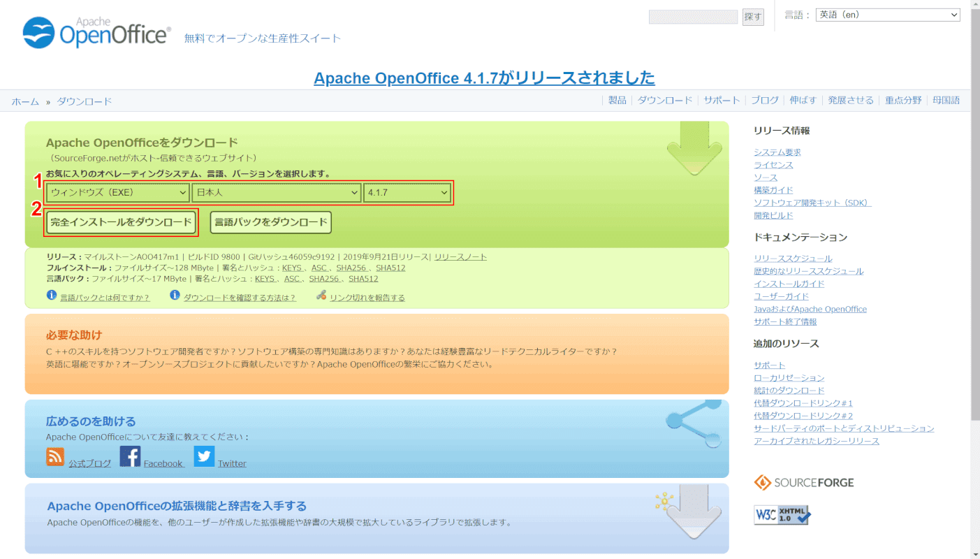Click the broken-link report icon
The image size is (980, 559).
tap(321, 296)
